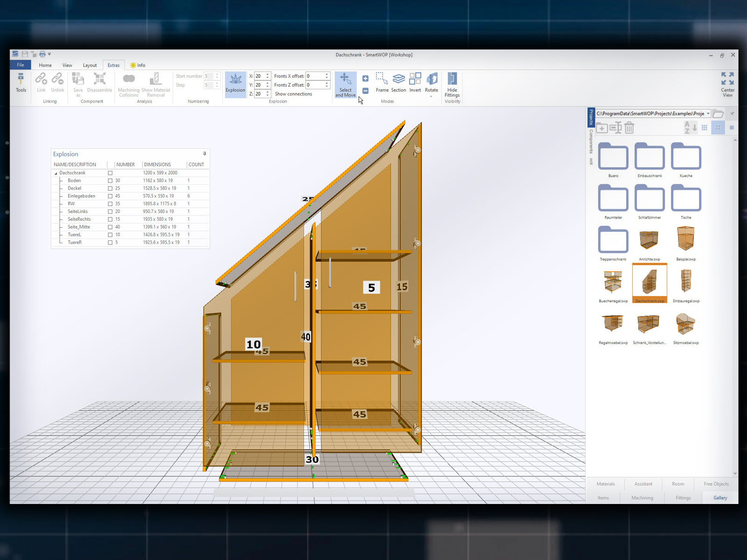
Task: Open the File menu button
Action: (x=21, y=65)
